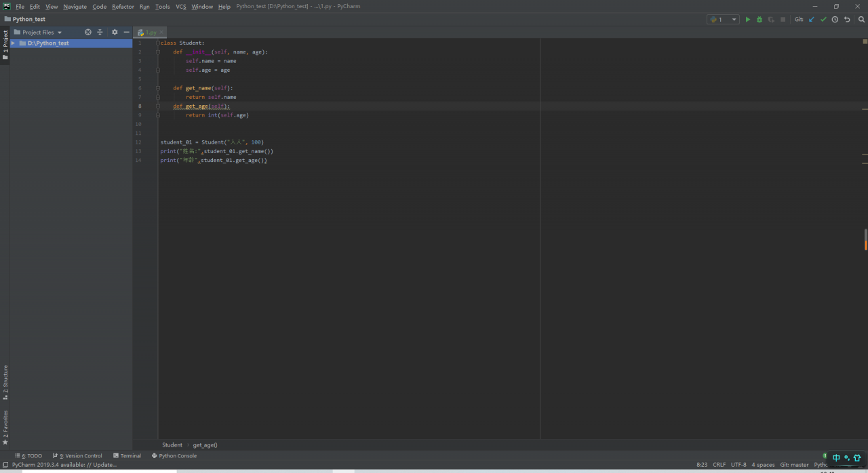This screenshot has width=868, height=473.
Task: Collapse all in the Project panel
Action: (100, 32)
